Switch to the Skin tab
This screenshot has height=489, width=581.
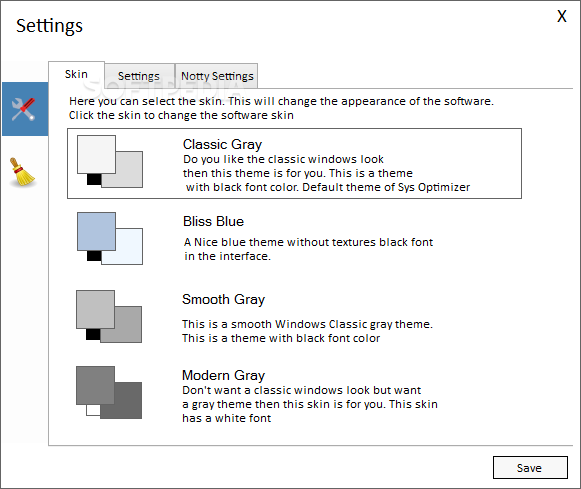76,74
